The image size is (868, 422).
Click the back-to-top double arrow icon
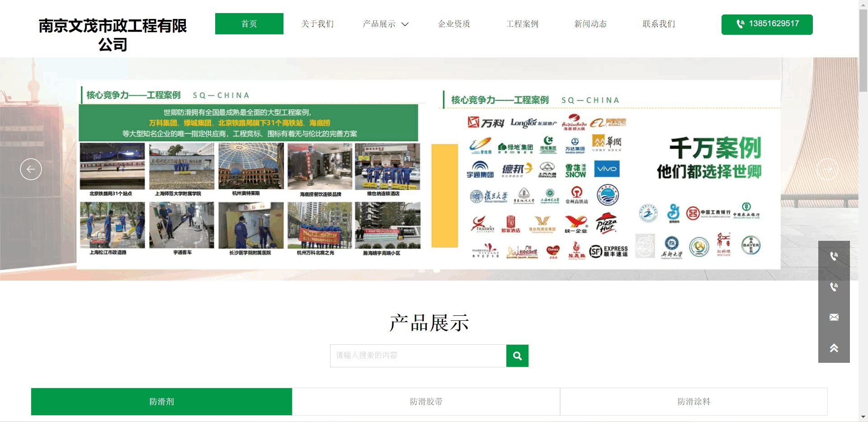click(x=834, y=347)
